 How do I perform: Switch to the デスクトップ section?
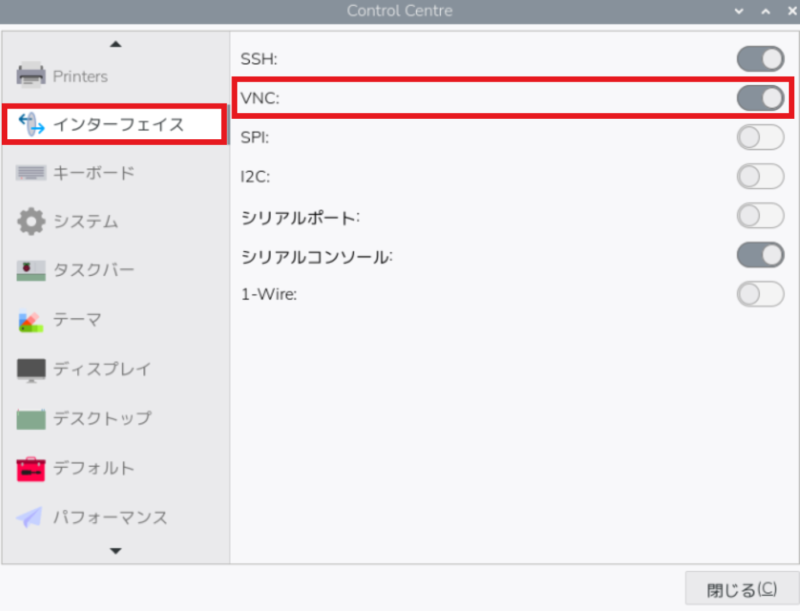coord(101,418)
